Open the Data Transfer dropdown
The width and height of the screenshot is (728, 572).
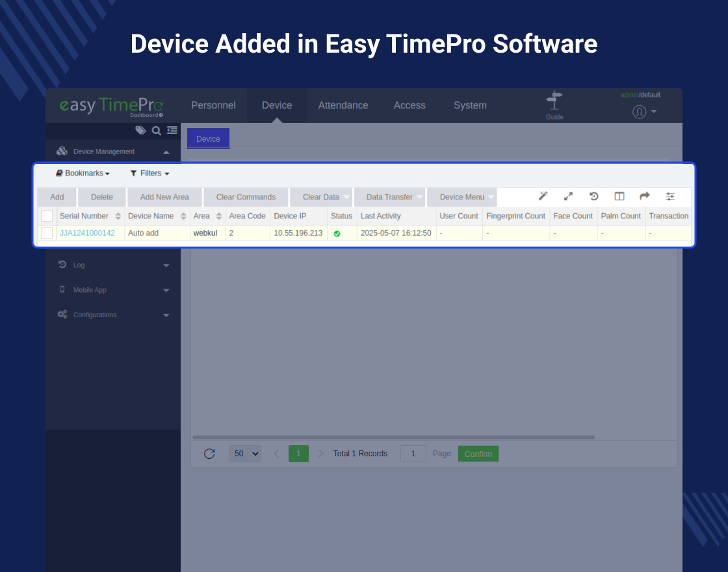tap(389, 197)
